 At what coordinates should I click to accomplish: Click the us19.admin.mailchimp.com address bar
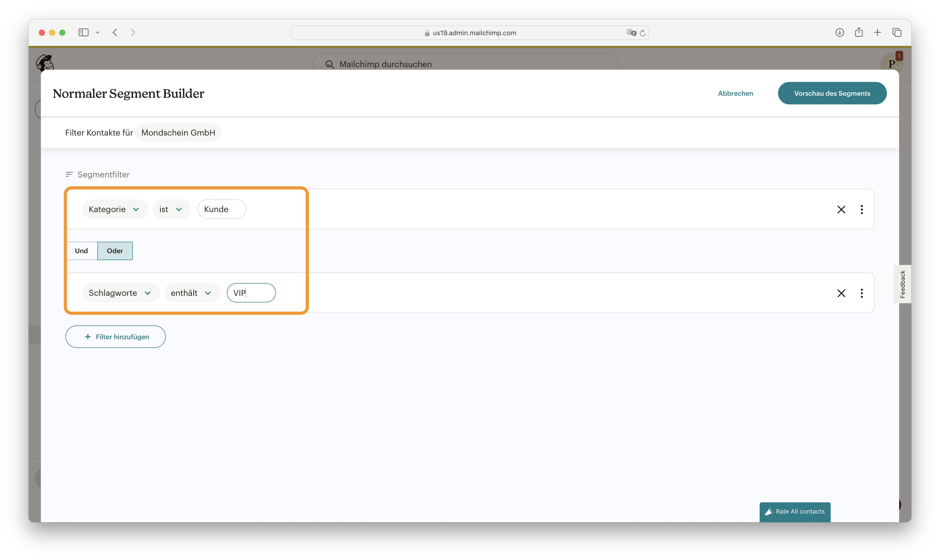pyautogui.click(x=470, y=33)
